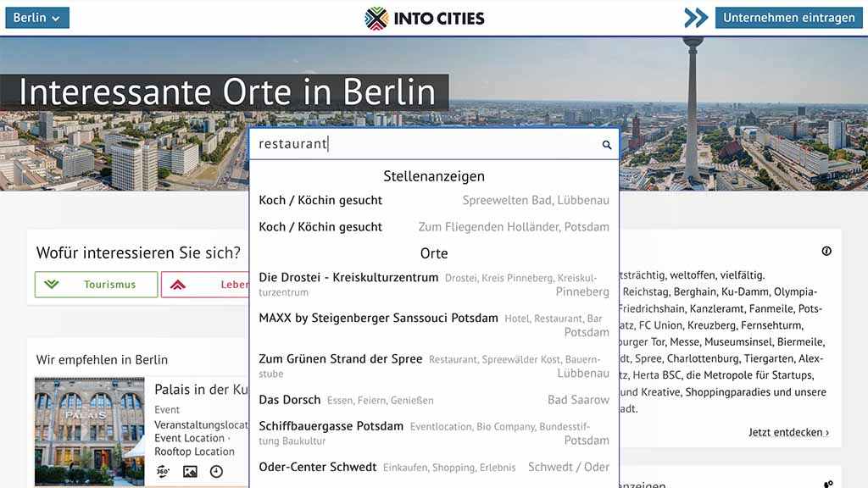Screen dimensions: 868x488
Task: Click the INTO CITIES logo
Action: [x=425, y=18]
